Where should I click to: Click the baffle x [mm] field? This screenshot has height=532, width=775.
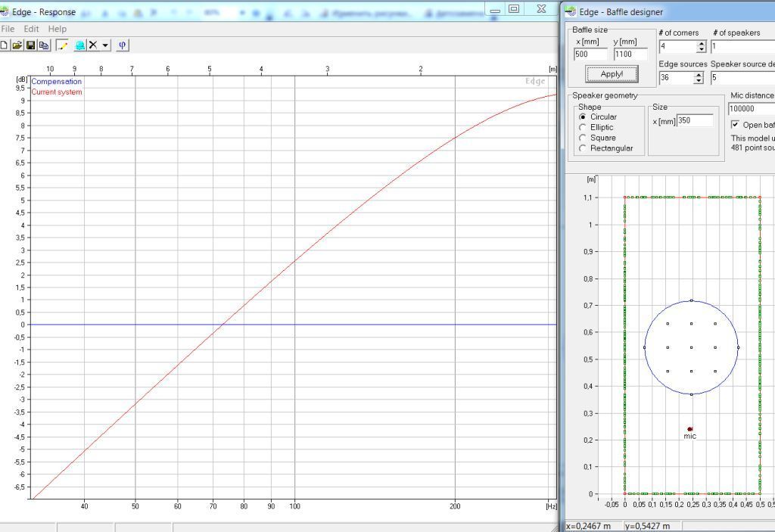(590, 54)
